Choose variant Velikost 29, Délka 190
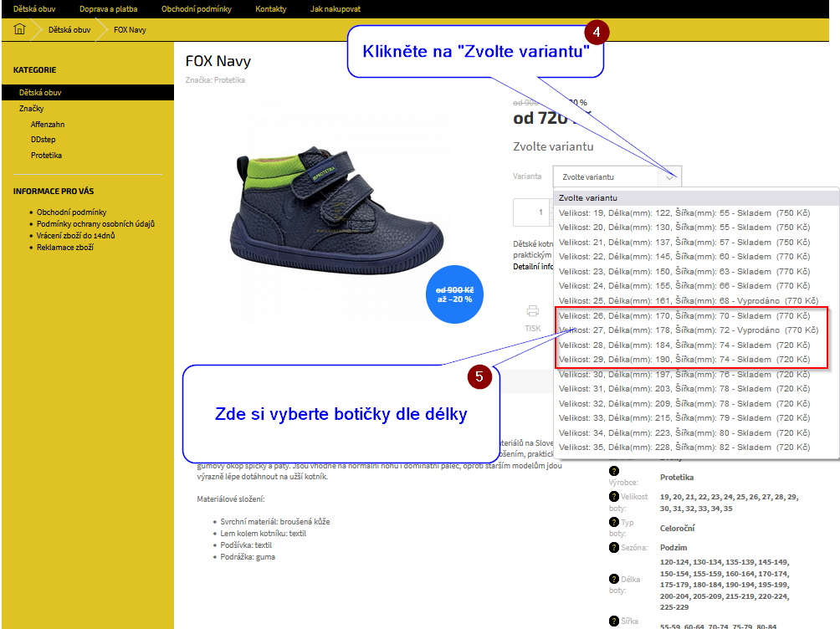The image size is (840, 629). [696, 359]
